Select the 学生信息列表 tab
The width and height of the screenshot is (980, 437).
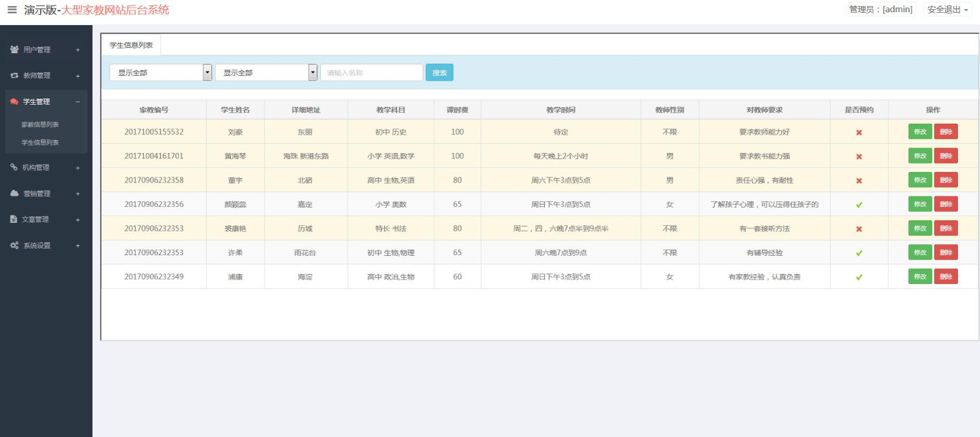pyautogui.click(x=131, y=45)
